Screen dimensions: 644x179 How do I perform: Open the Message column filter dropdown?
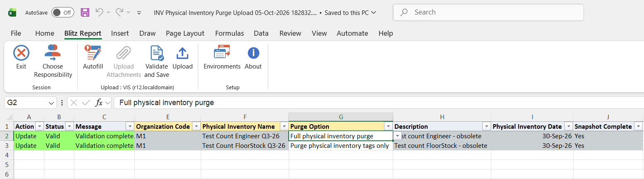129,126
